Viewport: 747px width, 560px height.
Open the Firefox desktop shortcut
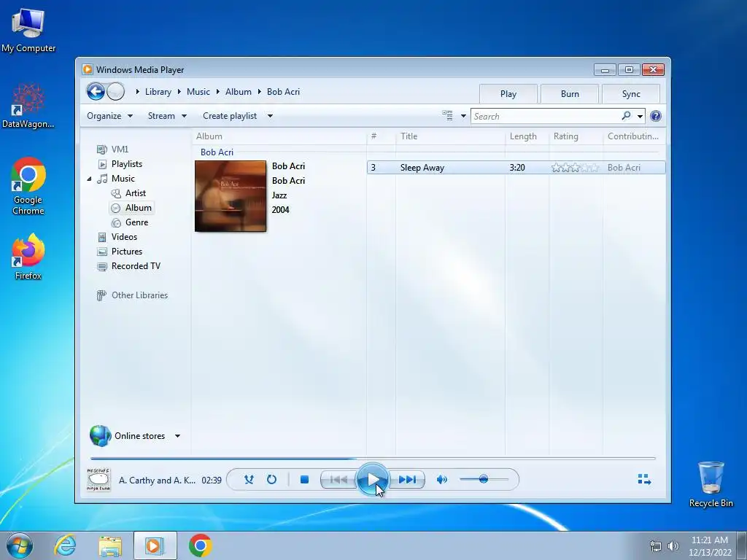point(28,256)
